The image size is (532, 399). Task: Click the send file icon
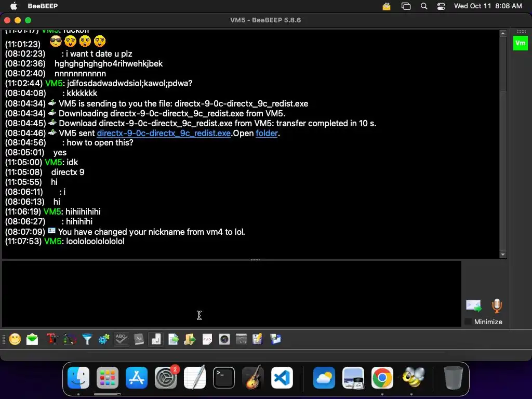(x=174, y=339)
